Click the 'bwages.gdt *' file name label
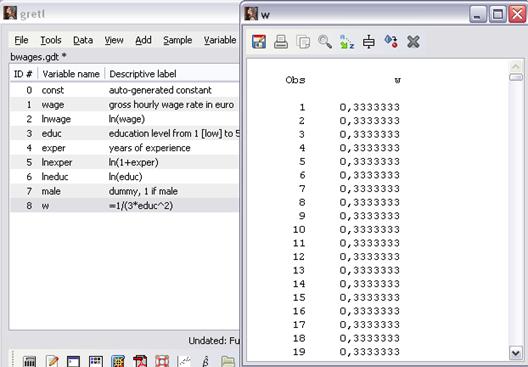This screenshot has width=528, height=367. click(38, 57)
